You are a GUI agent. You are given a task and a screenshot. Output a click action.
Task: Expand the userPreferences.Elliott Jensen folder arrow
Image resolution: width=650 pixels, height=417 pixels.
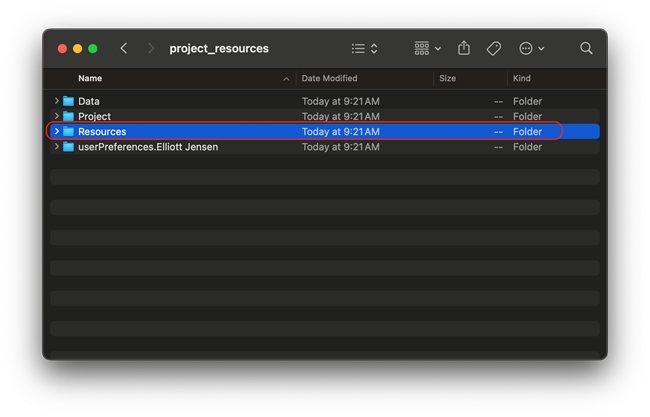click(57, 147)
